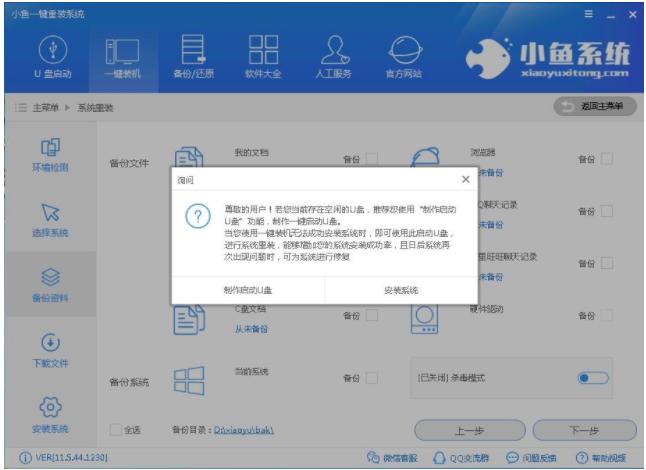
Task: Visit 官方网站 via globe icon
Action: (404, 50)
